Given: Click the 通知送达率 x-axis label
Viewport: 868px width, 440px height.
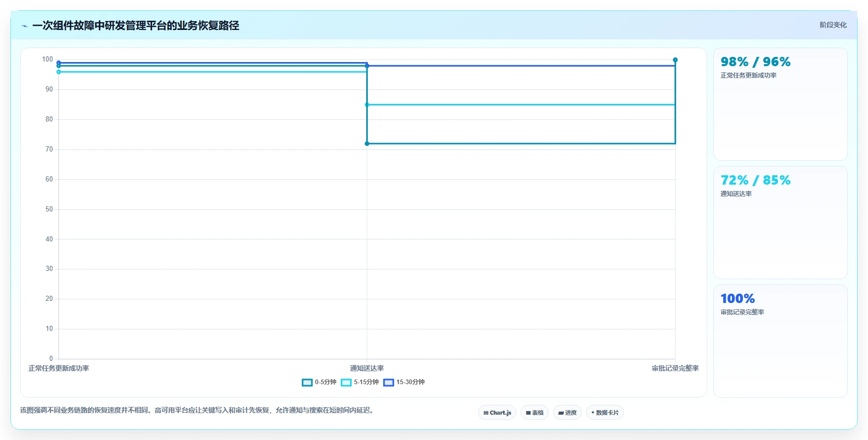Looking at the screenshot, I should click(367, 368).
